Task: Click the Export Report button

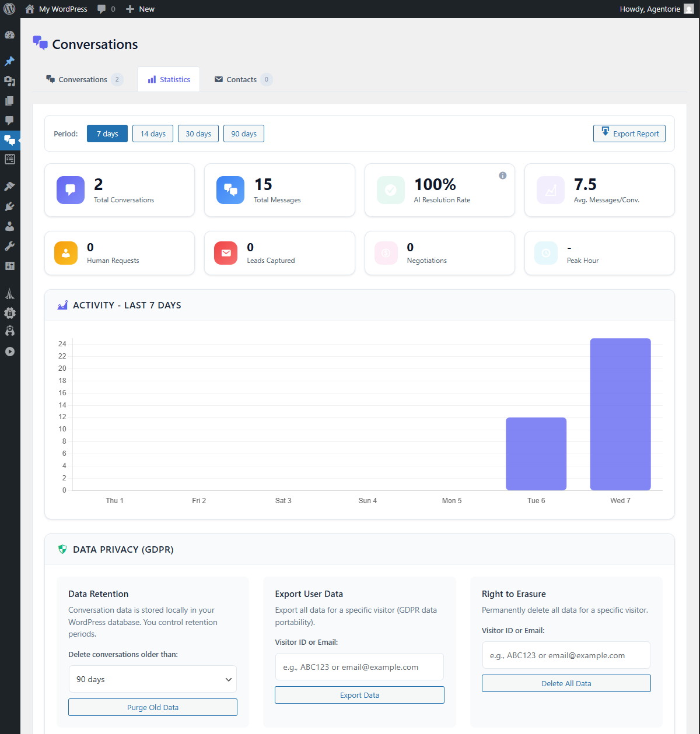Action: coord(629,134)
